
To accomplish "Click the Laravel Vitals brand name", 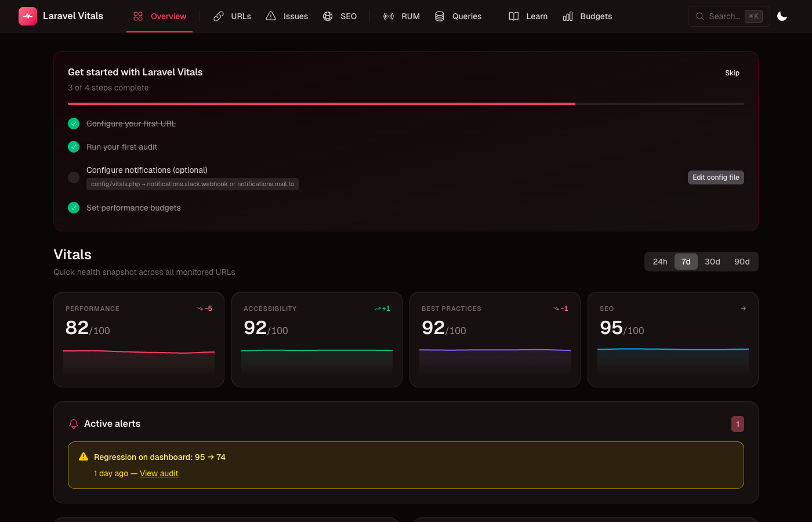I will pos(73,16).
